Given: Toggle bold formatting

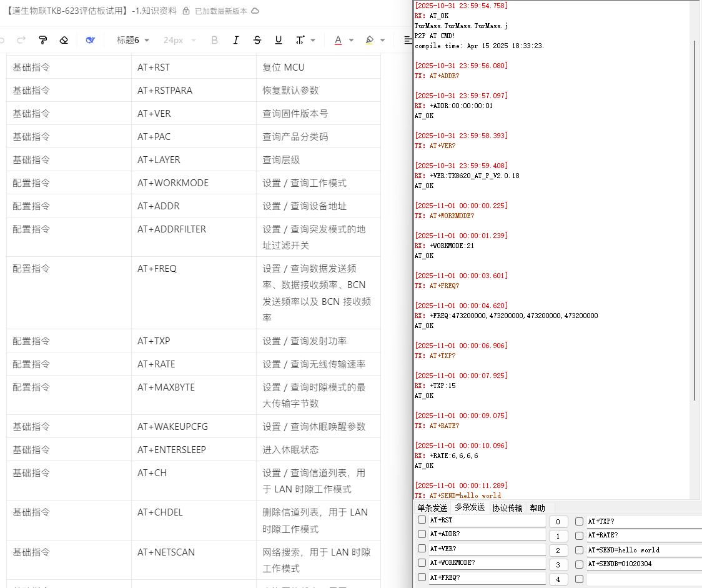Looking at the screenshot, I should (214, 41).
